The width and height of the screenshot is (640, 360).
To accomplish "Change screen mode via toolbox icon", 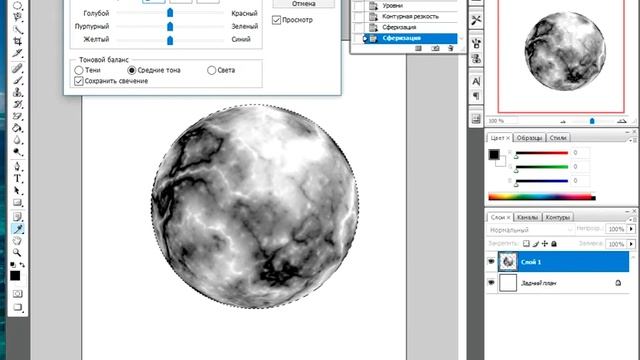I will pos(18,307).
